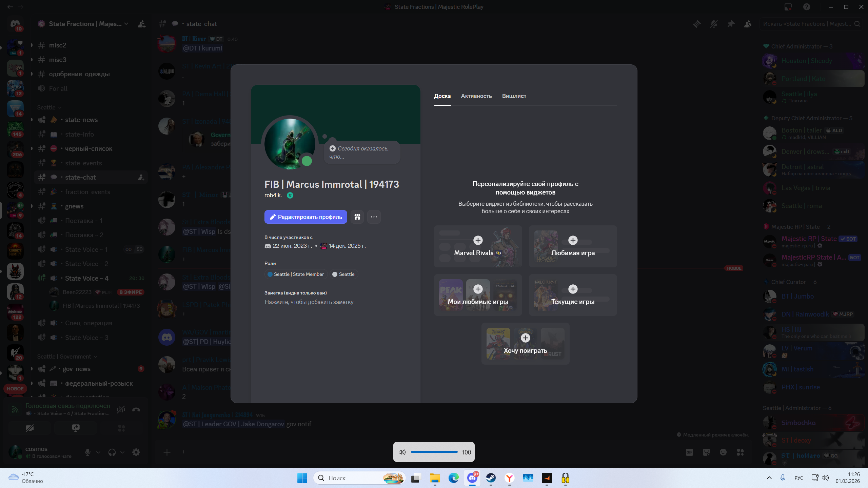
Task: Switch to the Вишлист tab
Action: [514, 96]
